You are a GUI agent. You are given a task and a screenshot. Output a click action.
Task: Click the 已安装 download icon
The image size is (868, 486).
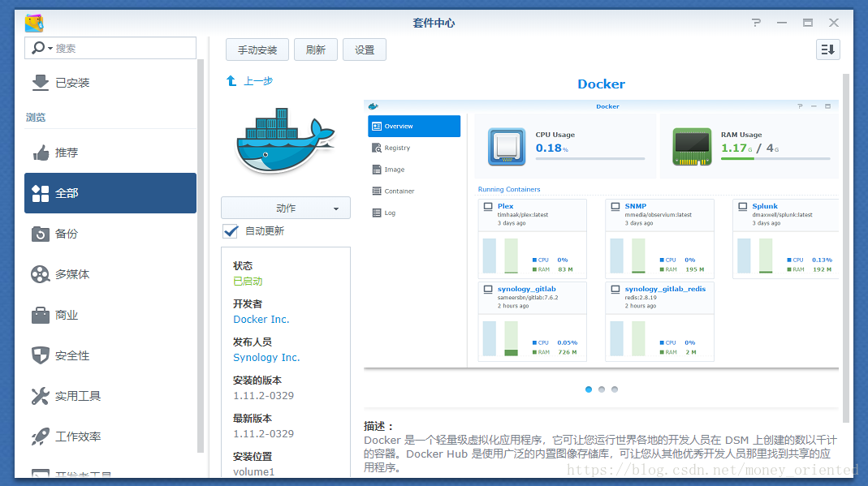[x=40, y=83]
